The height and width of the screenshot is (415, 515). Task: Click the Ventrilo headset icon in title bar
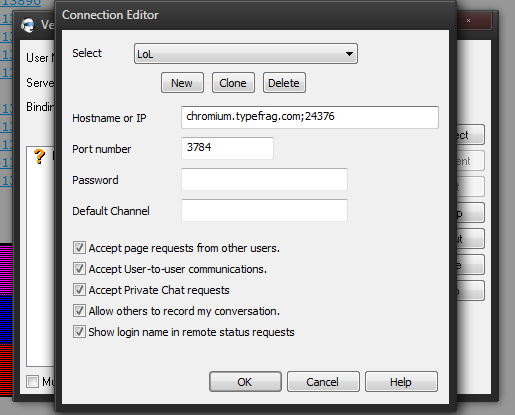click(28, 25)
